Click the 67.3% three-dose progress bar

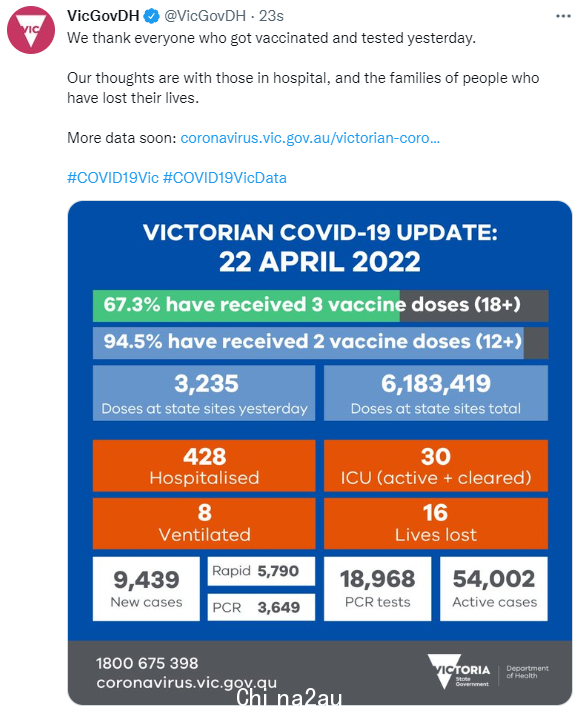321,306
